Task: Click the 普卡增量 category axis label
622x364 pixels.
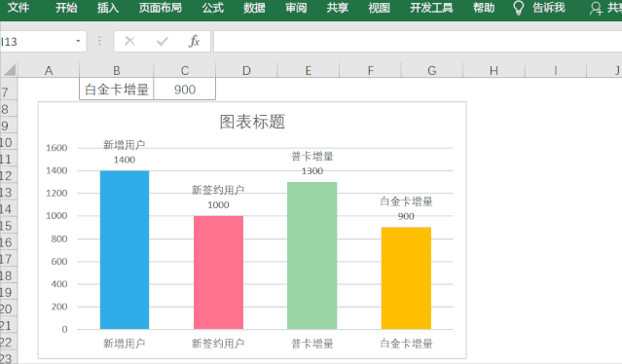Action: [x=312, y=343]
